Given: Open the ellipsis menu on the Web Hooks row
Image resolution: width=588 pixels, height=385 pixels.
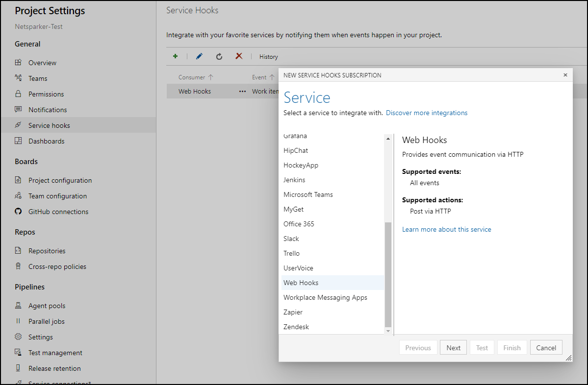Looking at the screenshot, I should pos(244,91).
